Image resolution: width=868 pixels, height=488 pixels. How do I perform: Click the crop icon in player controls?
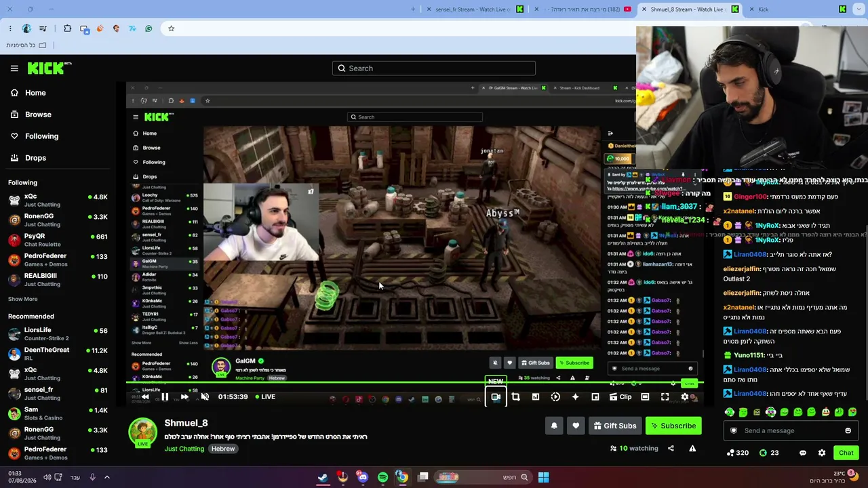click(x=516, y=397)
